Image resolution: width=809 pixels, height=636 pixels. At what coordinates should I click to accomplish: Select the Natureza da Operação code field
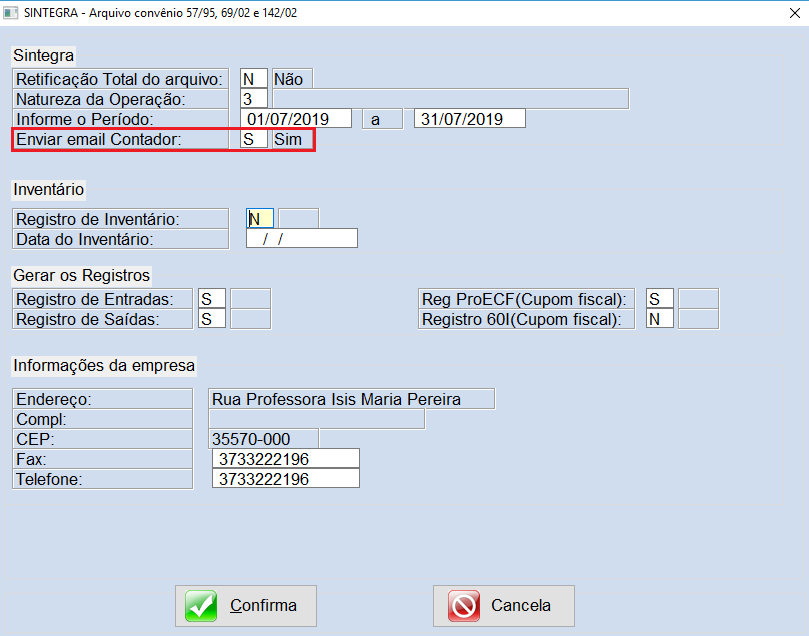point(253,99)
